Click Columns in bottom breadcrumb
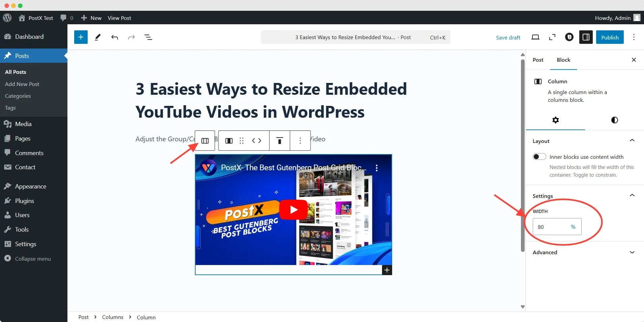 (x=113, y=317)
